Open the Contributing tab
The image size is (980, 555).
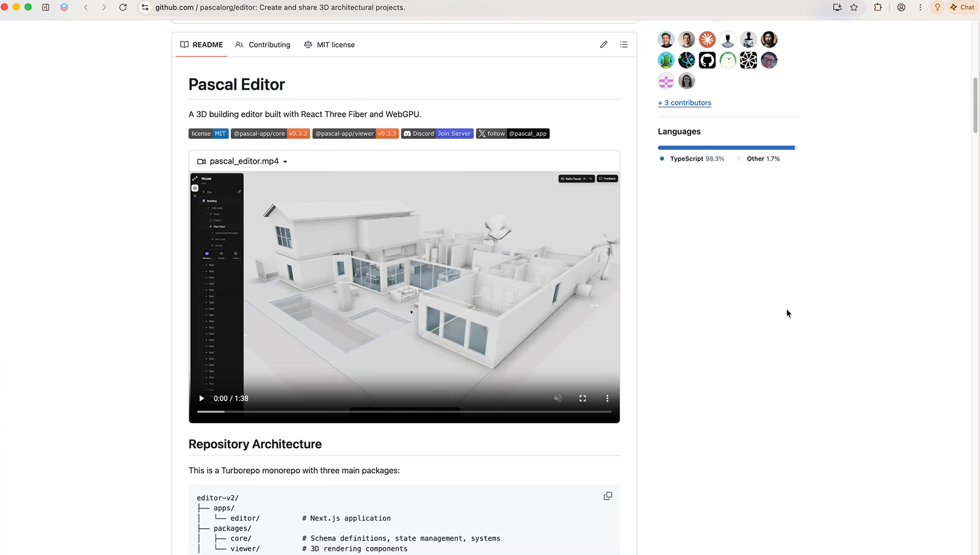263,45
